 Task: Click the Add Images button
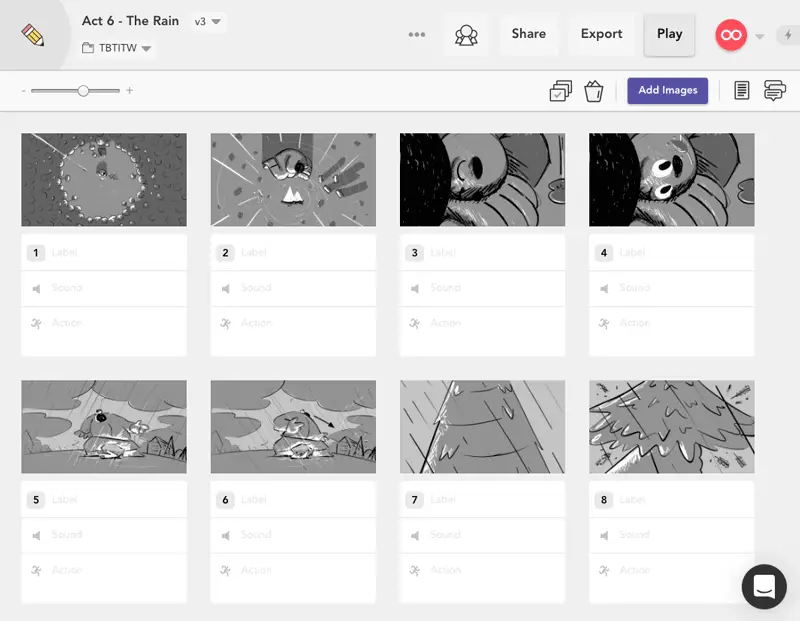tap(667, 90)
